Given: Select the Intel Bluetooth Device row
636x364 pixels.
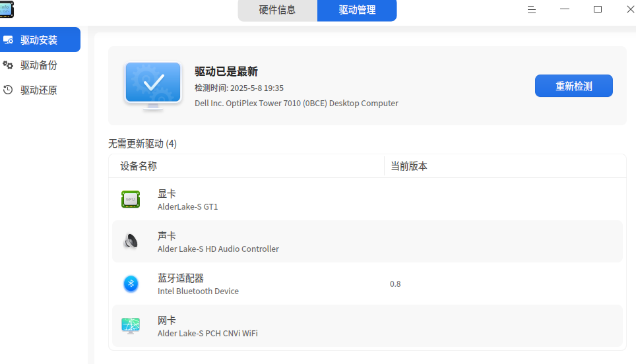Looking at the screenshot, I should (367, 284).
